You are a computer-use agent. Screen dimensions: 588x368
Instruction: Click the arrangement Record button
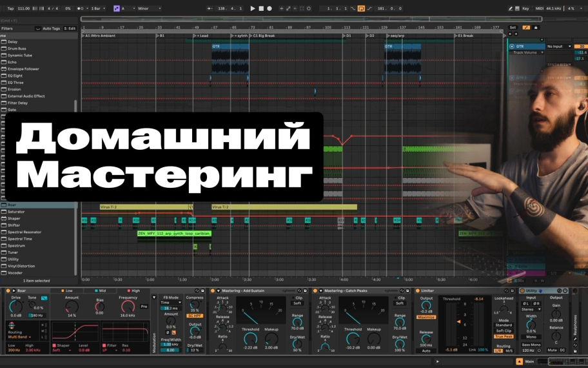pos(269,8)
